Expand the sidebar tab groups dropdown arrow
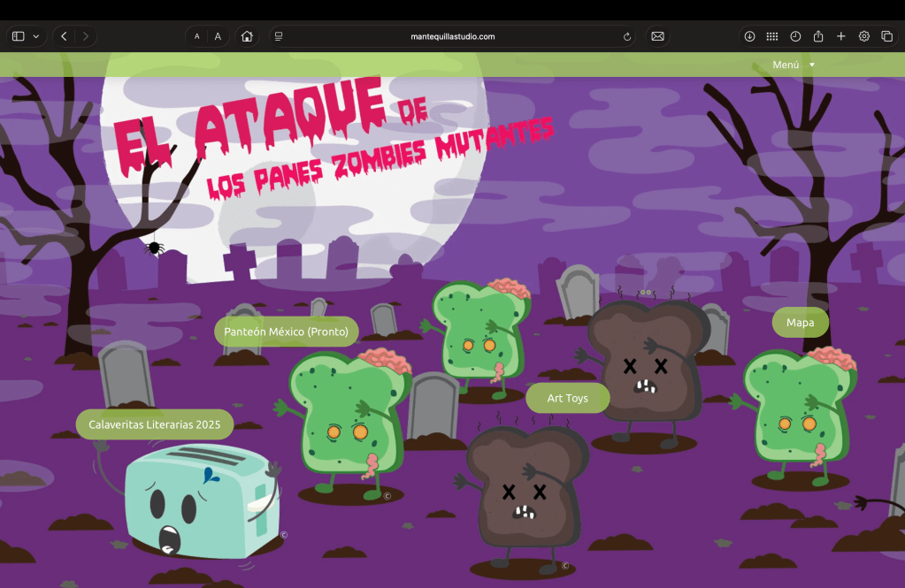Viewport: 905px width, 588px height. 36,36
